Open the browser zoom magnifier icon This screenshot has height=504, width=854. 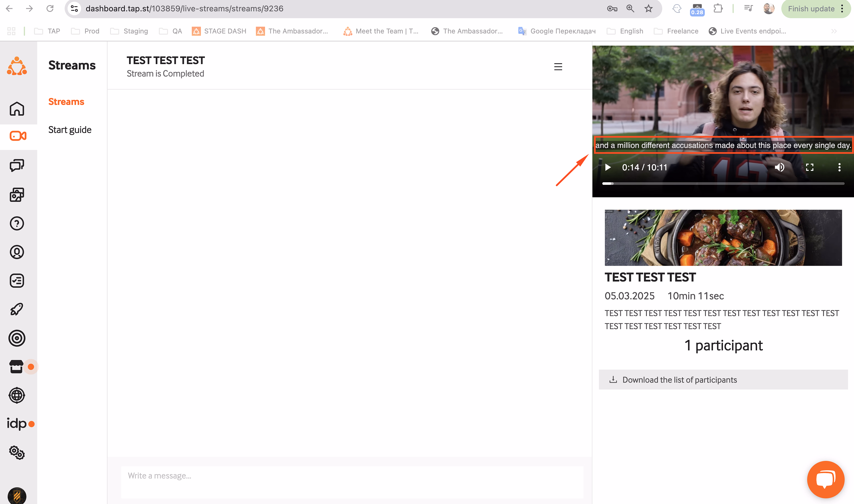(x=630, y=9)
